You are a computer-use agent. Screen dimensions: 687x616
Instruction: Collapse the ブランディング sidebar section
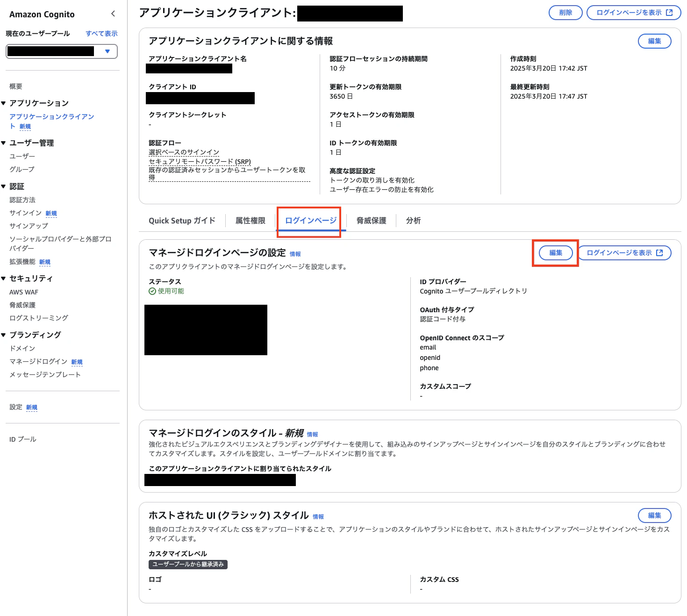(3, 335)
